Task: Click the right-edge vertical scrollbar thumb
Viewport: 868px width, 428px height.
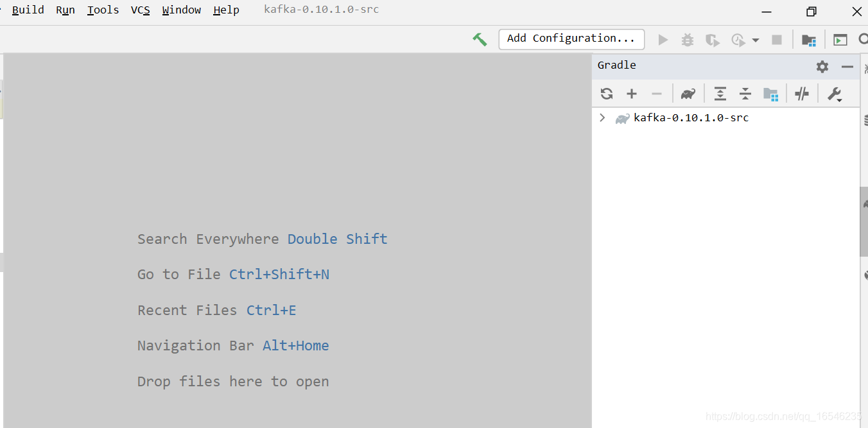Action: pyautogui.click(x=864, y=221)
